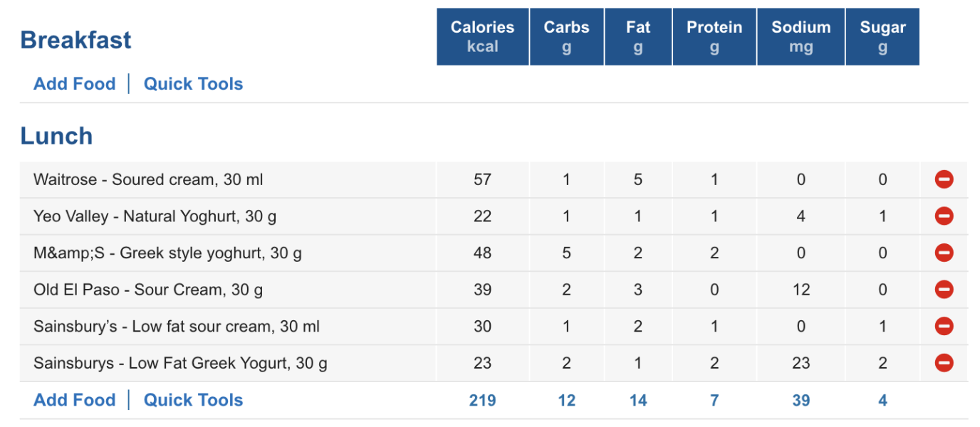
Task: Delete Old El Paso Sour Cream entry
Action: (x=944, y=290)
